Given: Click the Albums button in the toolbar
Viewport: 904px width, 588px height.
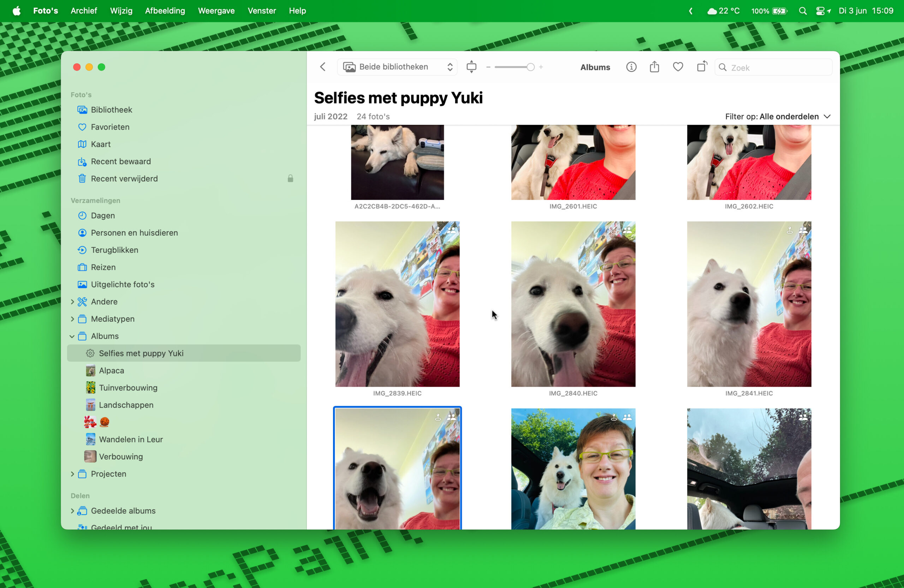Looking at the screenshot, I should pos(595,67).
